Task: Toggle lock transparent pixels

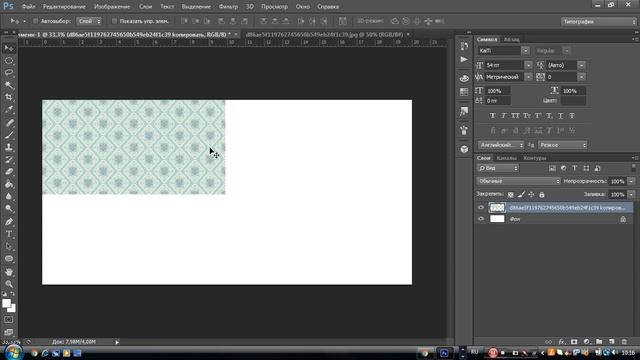Action: 511,195
